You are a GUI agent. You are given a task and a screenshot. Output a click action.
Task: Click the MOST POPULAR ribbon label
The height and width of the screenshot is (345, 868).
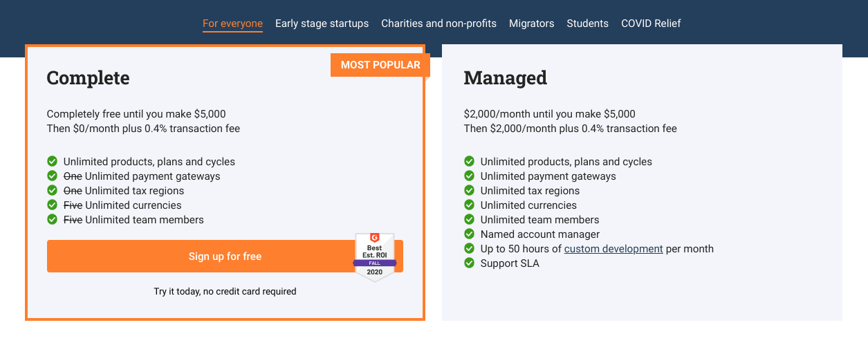(x=380, y=65)
